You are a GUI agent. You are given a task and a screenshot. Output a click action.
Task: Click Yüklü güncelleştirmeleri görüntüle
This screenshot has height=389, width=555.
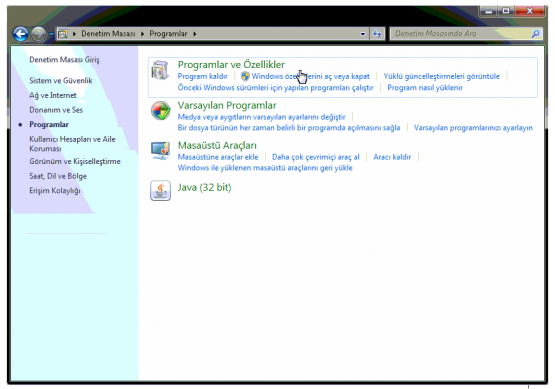[x=441, y=76]
